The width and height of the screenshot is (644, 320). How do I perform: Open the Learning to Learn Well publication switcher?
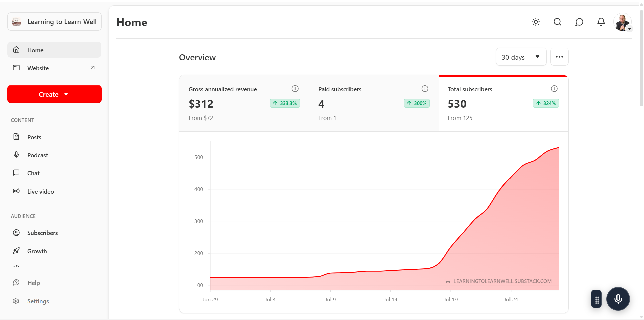coord(54,22)
